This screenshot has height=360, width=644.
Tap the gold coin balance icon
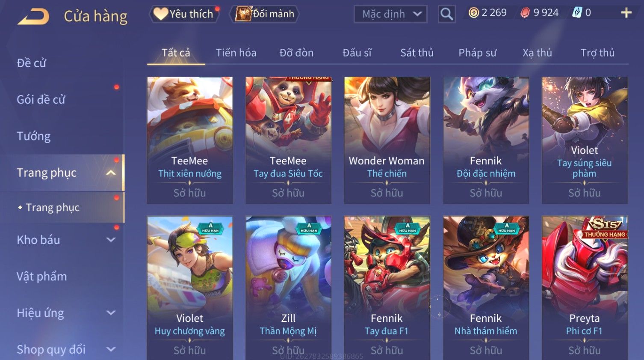pos(473,13)
